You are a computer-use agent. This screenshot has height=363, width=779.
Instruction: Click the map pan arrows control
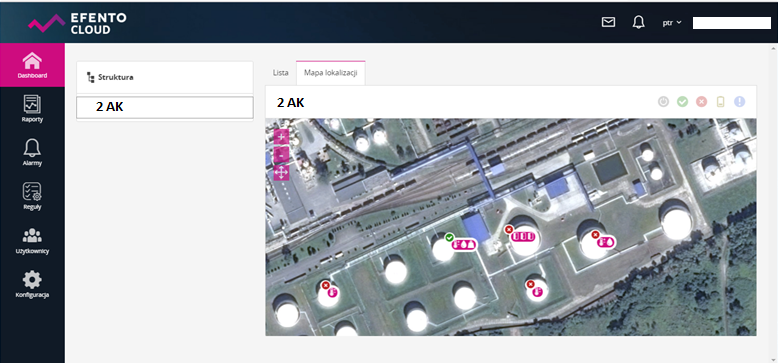click(x=282, y=173)
